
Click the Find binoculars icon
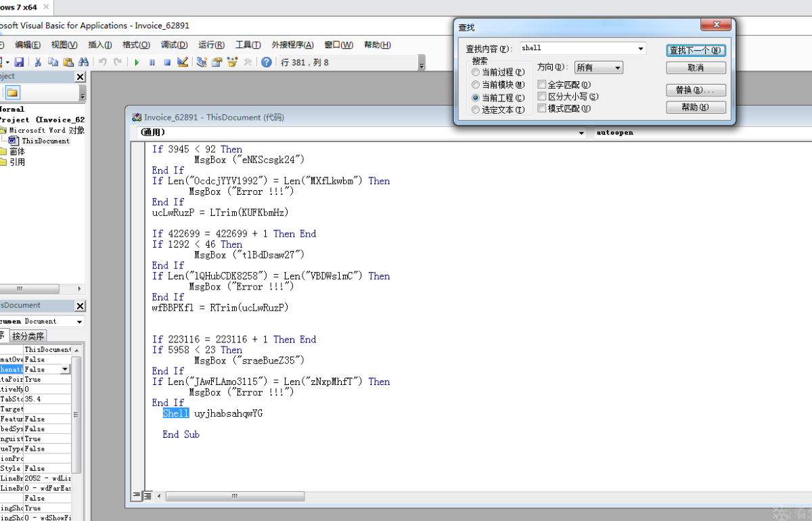click(x=83, y=62)
